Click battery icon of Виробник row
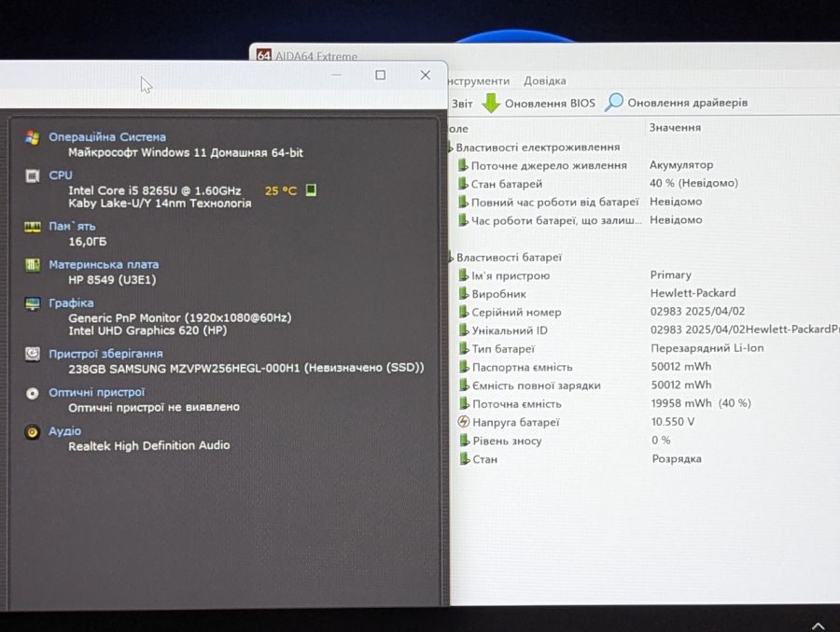Image resolution: width=840 pixels, height=632 pixels. [x=463, y=294]
